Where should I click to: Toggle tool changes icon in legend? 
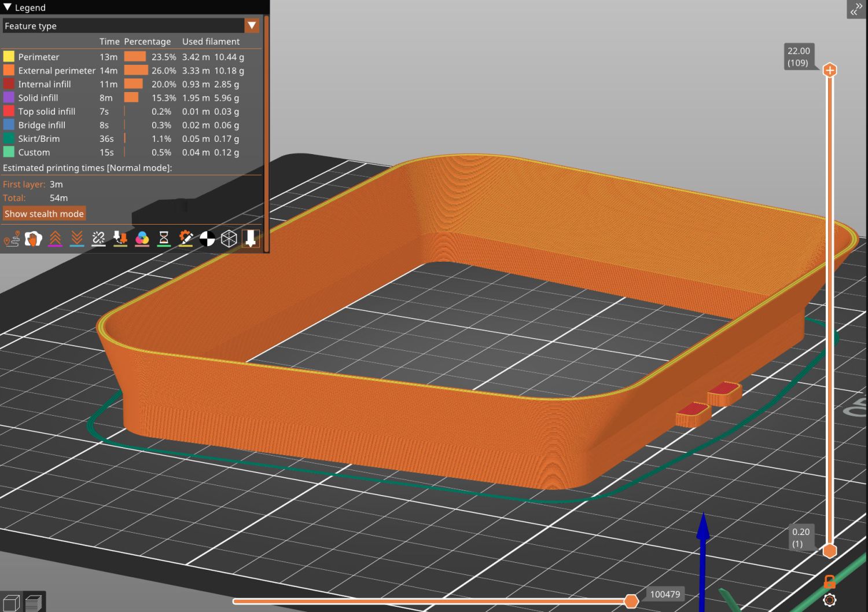(x=120, y=239)
